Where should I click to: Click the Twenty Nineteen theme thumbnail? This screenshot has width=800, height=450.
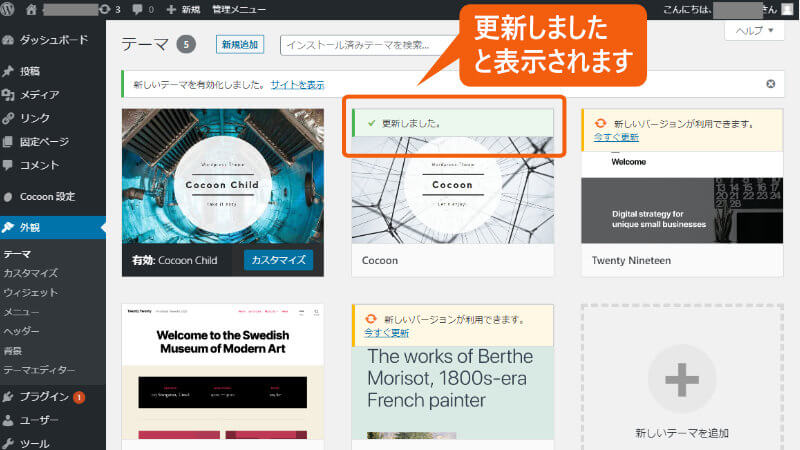[682, 197]
